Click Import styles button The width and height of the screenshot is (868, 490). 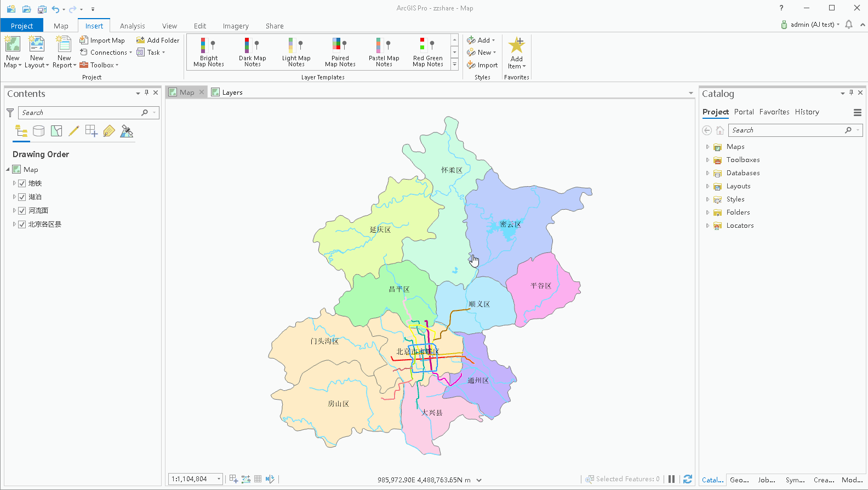coord(482,65)
